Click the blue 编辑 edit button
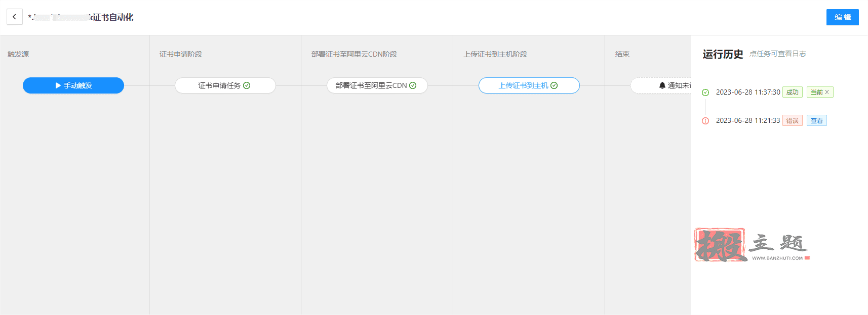This screenshot has height=315, width=868. (842, 17)
